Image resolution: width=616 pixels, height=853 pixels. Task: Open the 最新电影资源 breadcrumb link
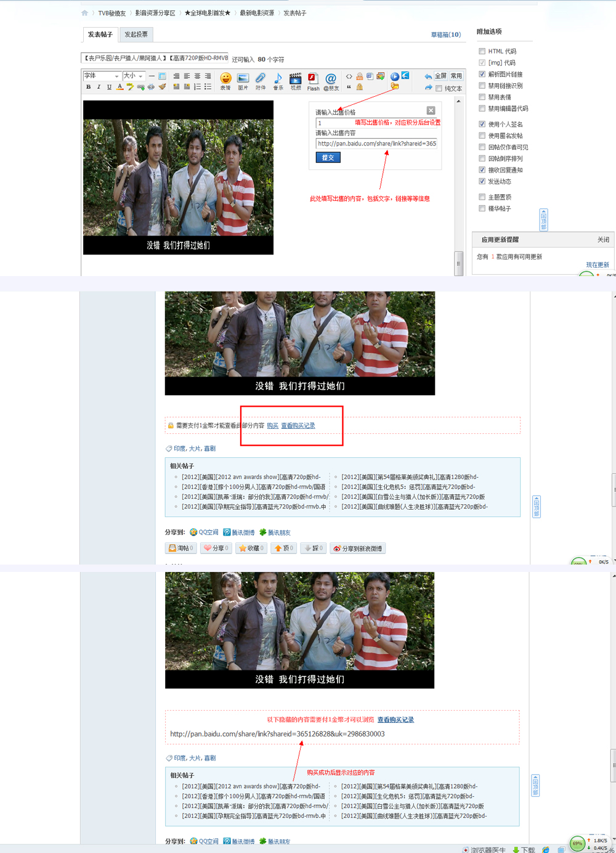click(x=257, y=13)
